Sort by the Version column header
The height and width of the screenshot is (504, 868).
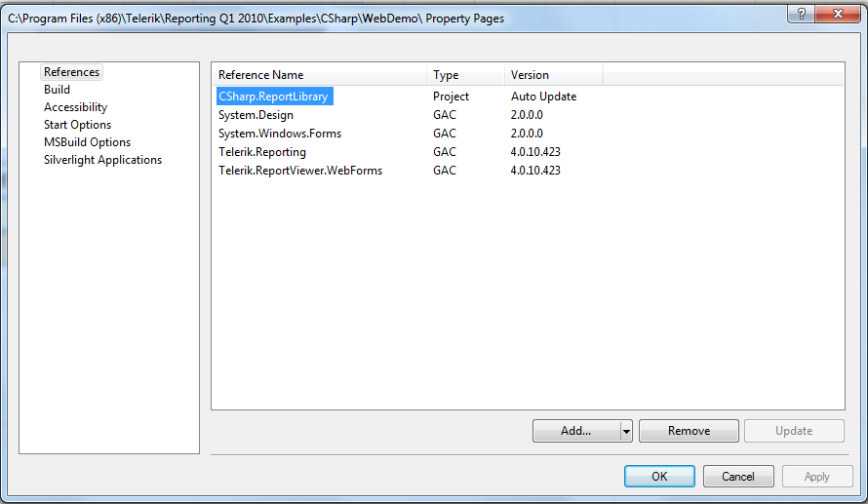pyautogui.click(x=553, y=75)
